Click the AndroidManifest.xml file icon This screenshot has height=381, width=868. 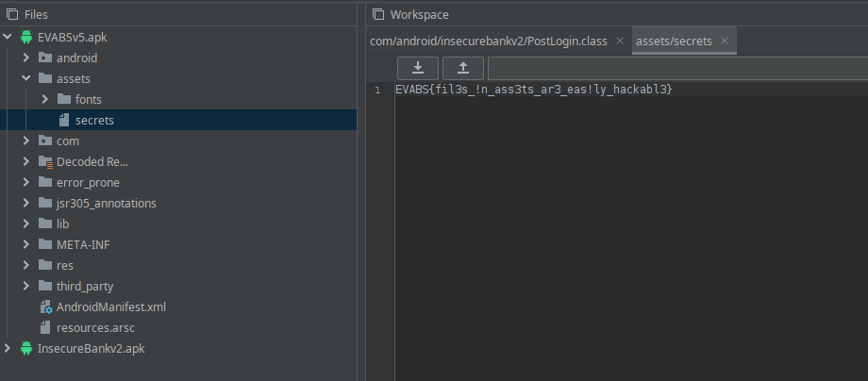click(46, 306)
